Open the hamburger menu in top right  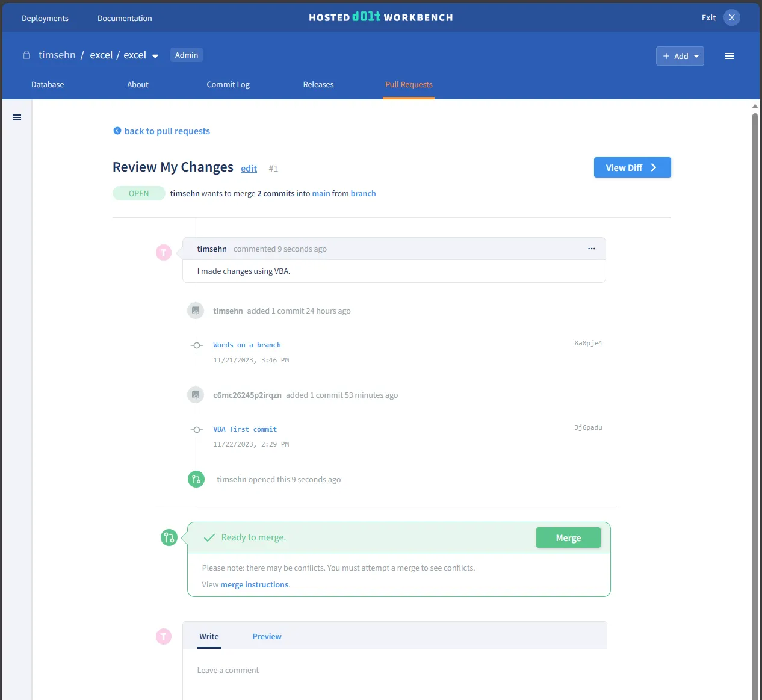(x=729, y=56)
